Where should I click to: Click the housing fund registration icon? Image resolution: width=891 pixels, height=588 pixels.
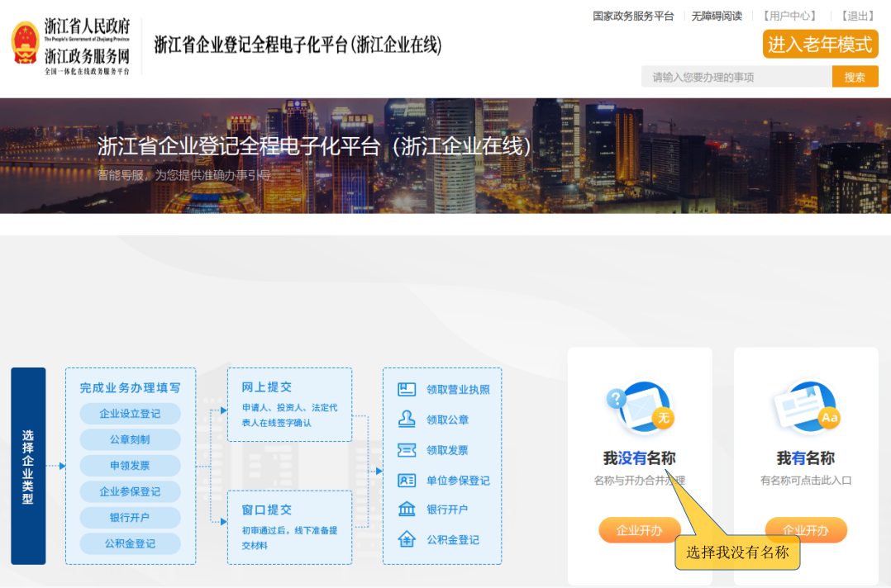[x=407, y=540]
